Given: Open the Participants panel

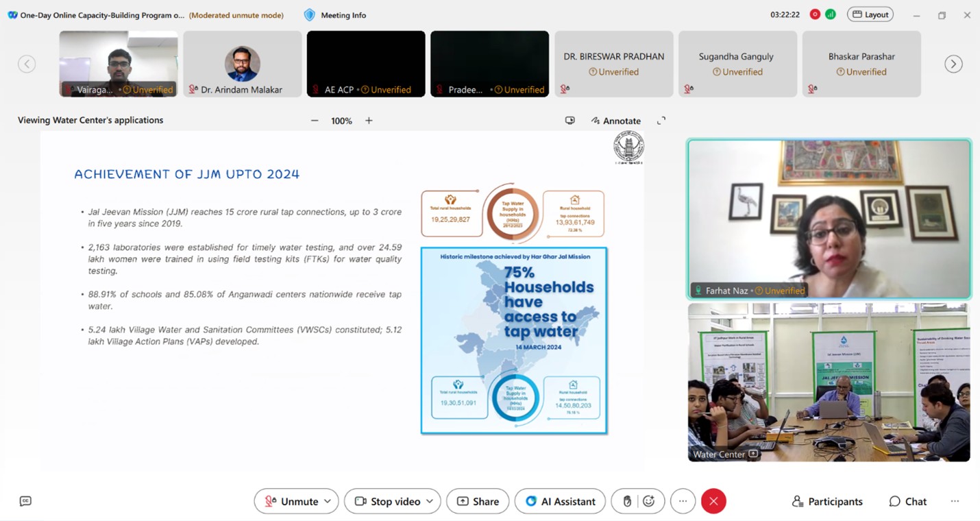Looking at the screenshot, I should 826,501.
